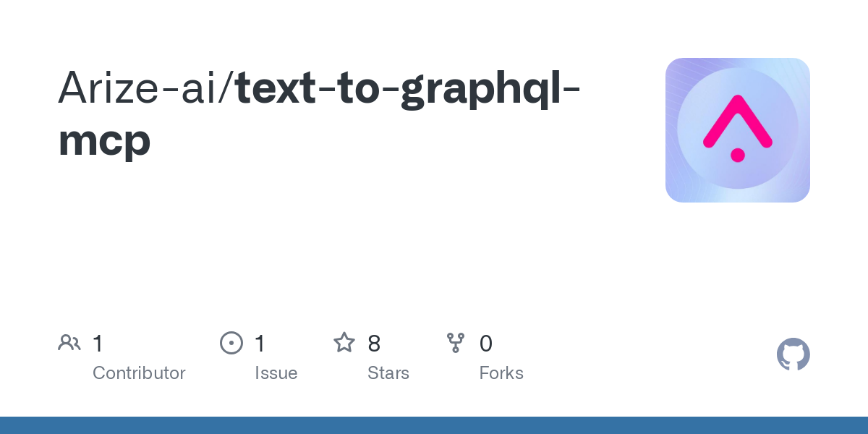Viewport: 868px width, 434px height.
Task: Click the blue bottom color bar
Action: tap(434, 425)
